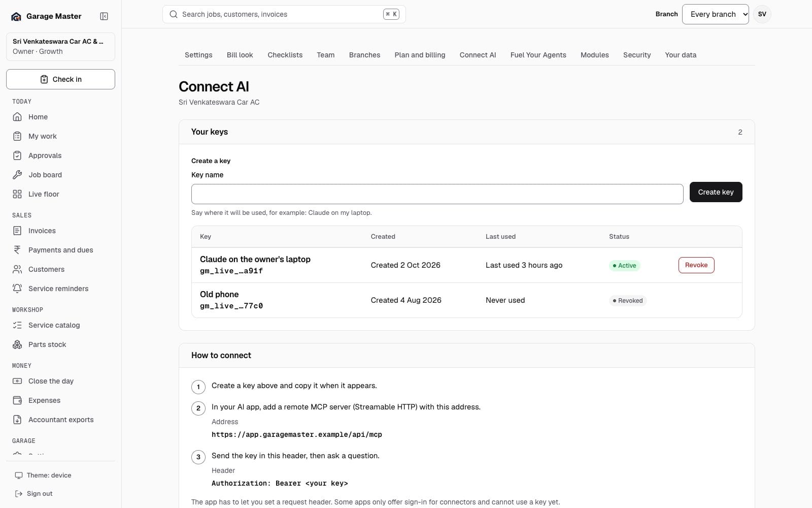
Task: Click the search magnifier icon
Action: click(x=174, y=14)
